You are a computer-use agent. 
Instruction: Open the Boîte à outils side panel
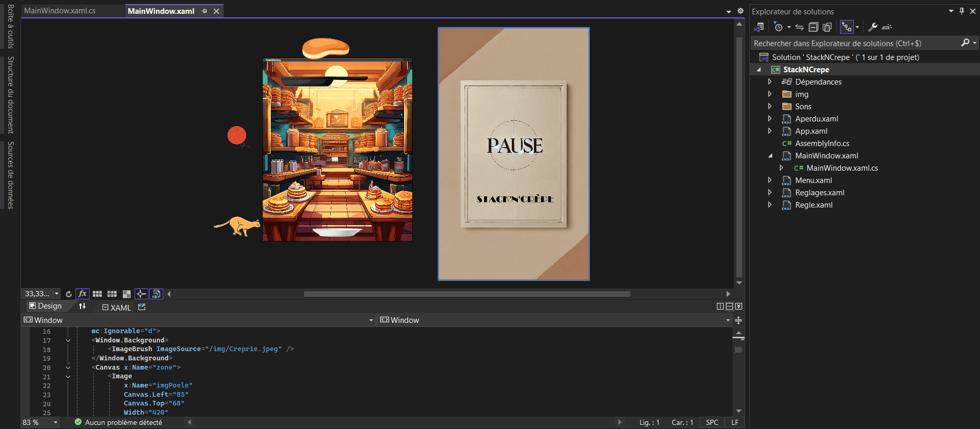[x=10, y=27]
